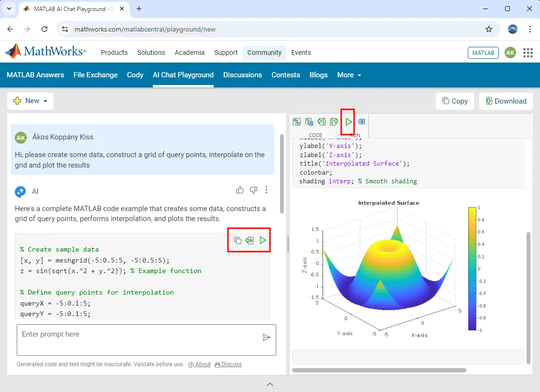This screenshot has width=540, height=392.
Task: View site information icon in address bar
Action: tap(65, 29)
